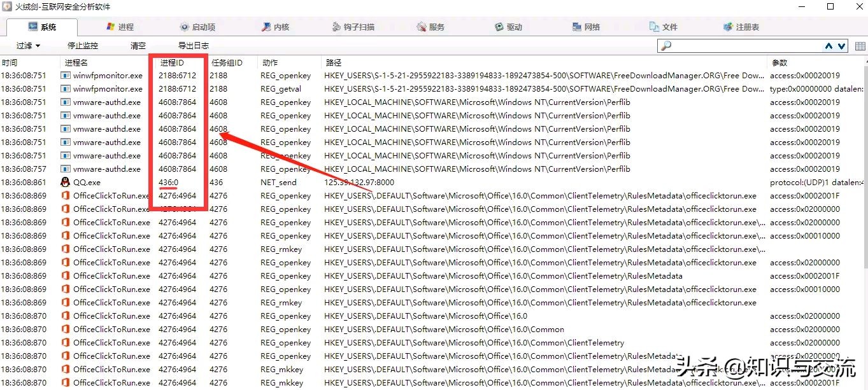Click the 火绒剑 title bar application icon
Image resolution: width=868 pixels, height=390 pixels.
6,6
